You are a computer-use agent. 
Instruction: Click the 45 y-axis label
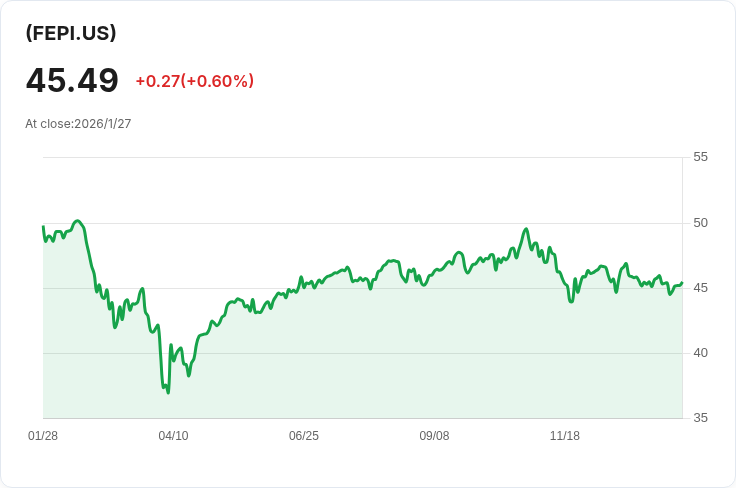700,288
